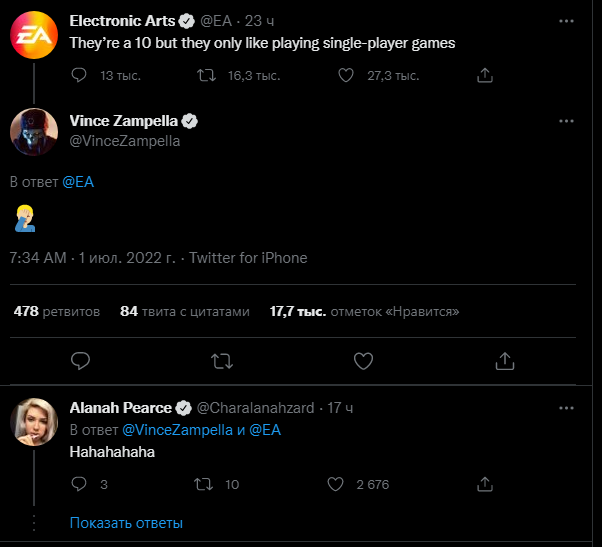Show the 17,7 тыс. likes list
Image resolution: width=602 pixels, height=547 pixels.
364,311
